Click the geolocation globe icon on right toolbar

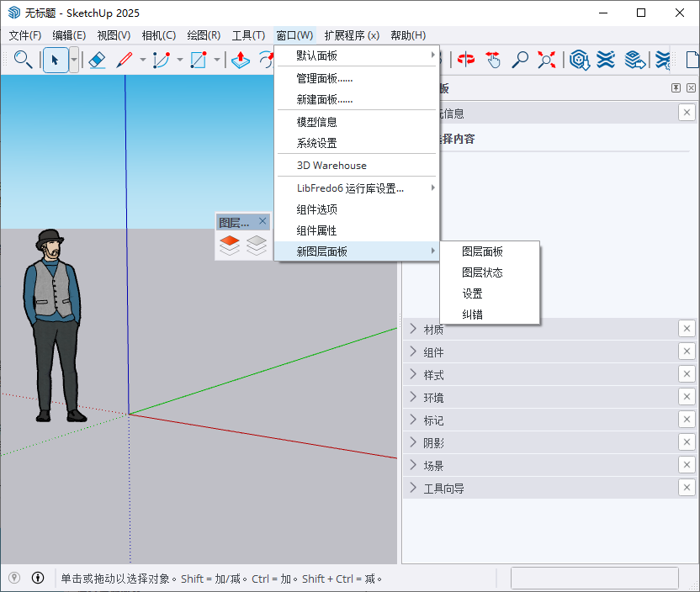[580, 60]
